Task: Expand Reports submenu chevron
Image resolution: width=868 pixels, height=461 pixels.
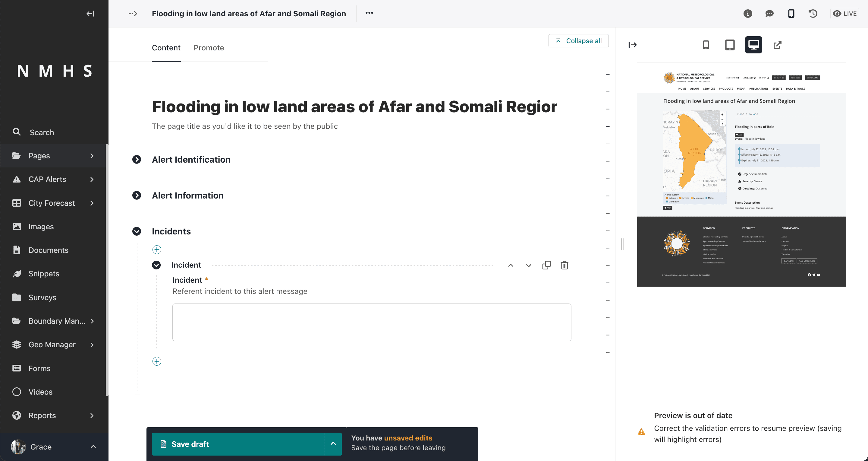Action: (92, 415)
